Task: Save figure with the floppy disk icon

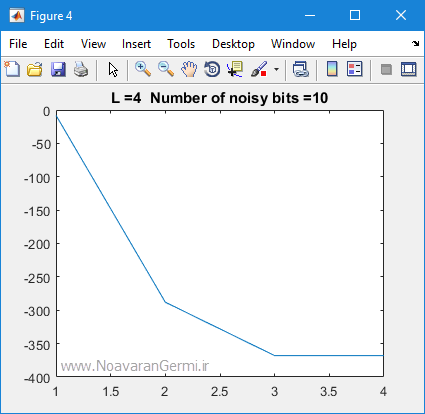Action: pos(58,70)
